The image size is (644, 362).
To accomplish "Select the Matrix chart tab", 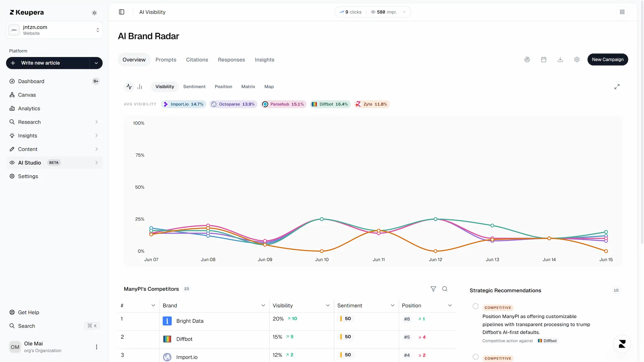I will point(248,87).
